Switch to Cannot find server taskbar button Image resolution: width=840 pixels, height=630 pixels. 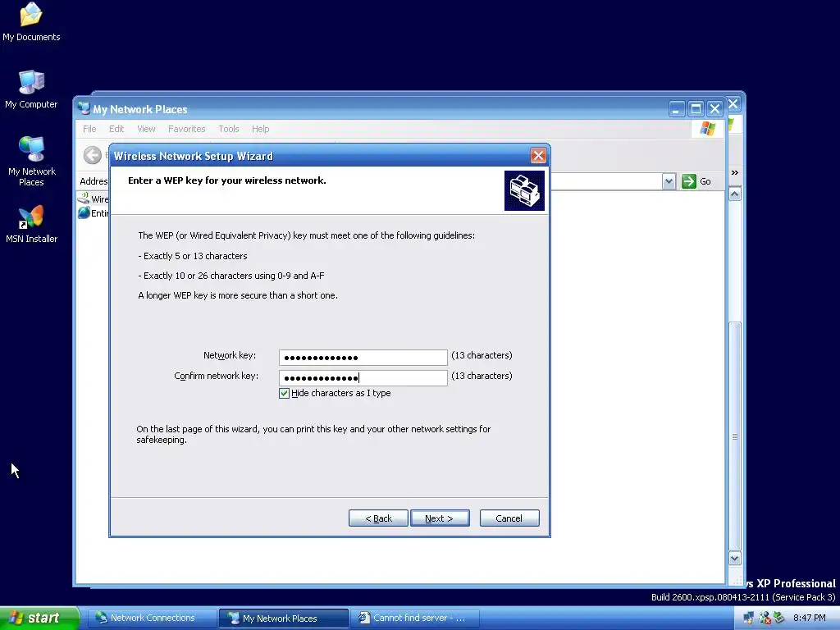(414, 619)
